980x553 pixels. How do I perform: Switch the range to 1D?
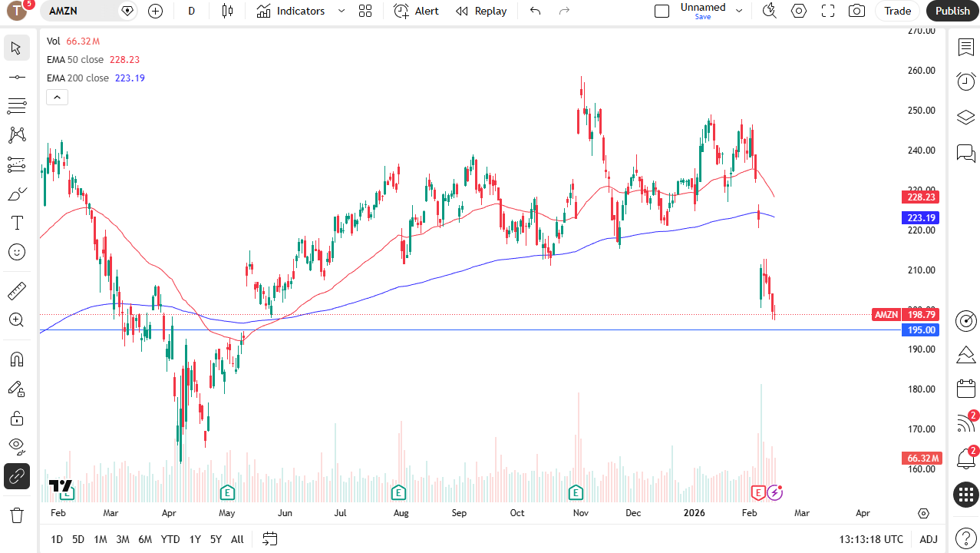tap(57, 539)
